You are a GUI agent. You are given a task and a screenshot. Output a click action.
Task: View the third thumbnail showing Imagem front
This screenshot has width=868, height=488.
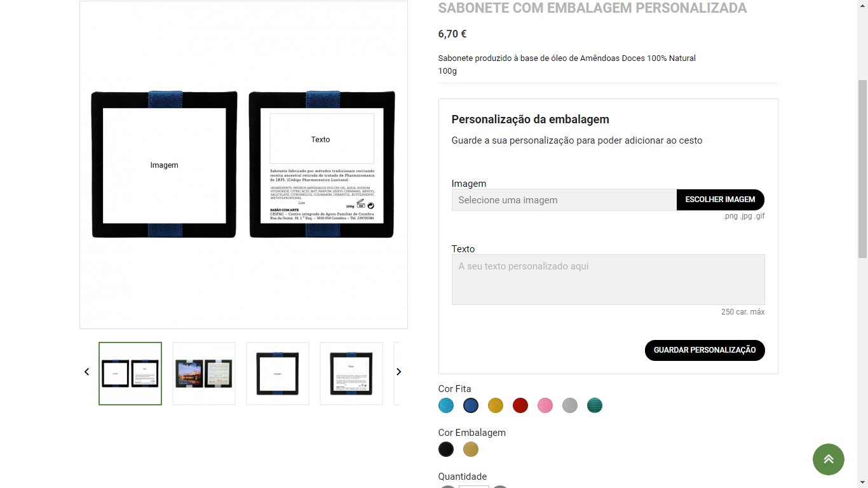[x=278, y=374]
